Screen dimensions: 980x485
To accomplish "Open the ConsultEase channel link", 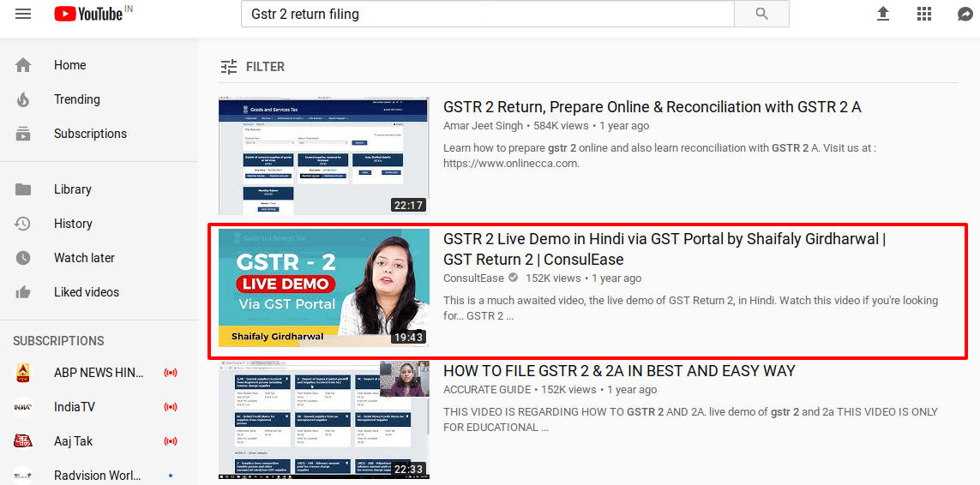I will tap(474, 278).
